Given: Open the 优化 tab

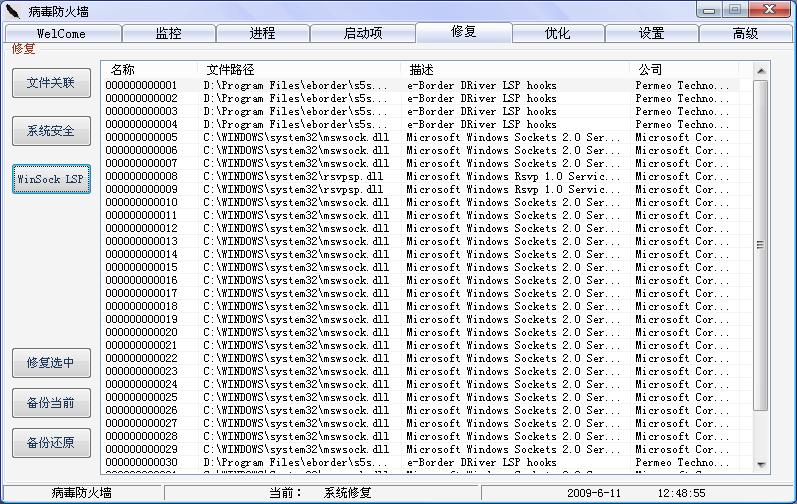Looking at the screenshot, I should coord(558,33).
